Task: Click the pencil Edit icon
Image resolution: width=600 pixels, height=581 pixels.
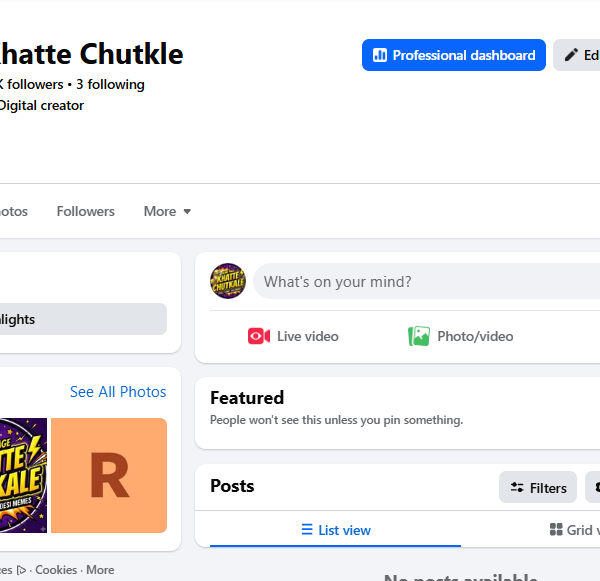Action: 571,55
